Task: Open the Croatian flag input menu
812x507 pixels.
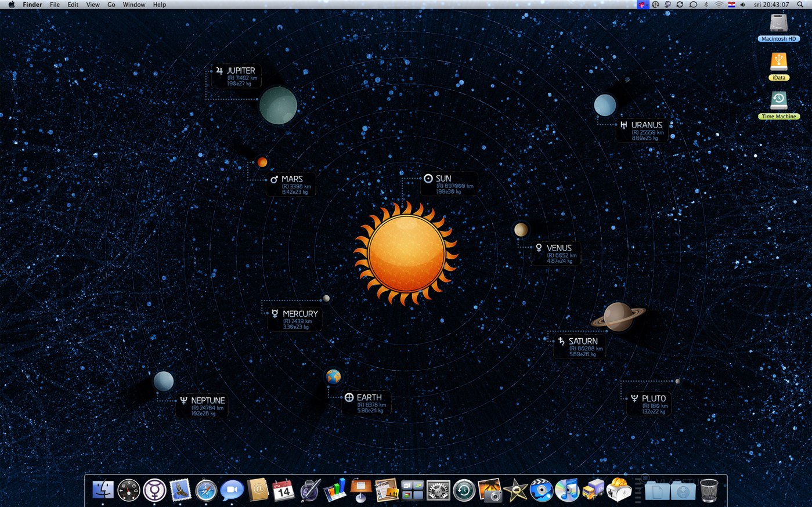Action: pyautogui.click(x=731, y=5)
